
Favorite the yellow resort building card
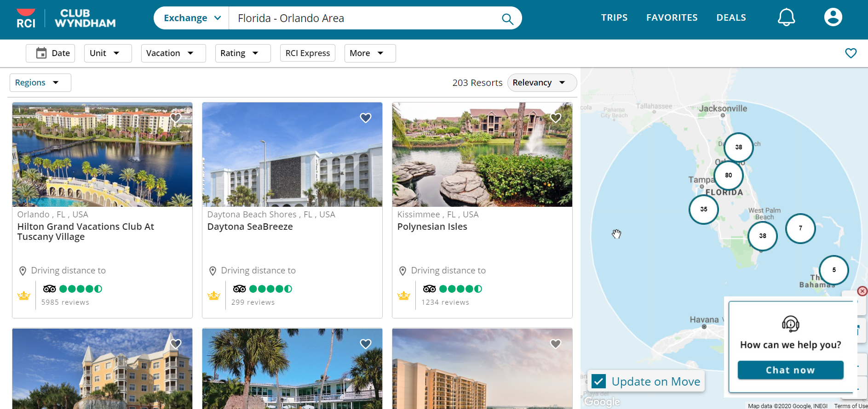click(x=176, y=344)
